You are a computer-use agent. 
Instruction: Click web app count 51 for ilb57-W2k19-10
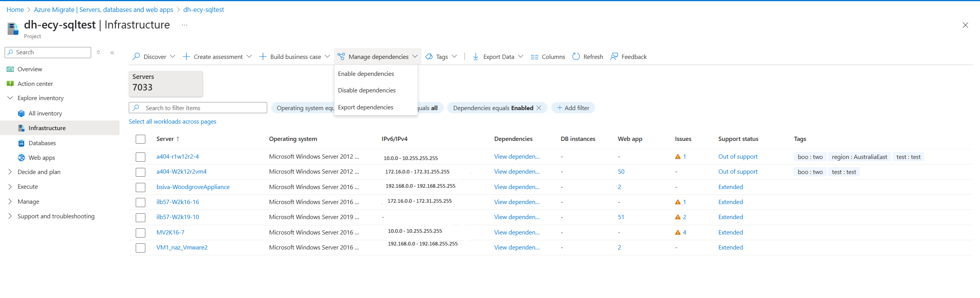pos(621,217)
